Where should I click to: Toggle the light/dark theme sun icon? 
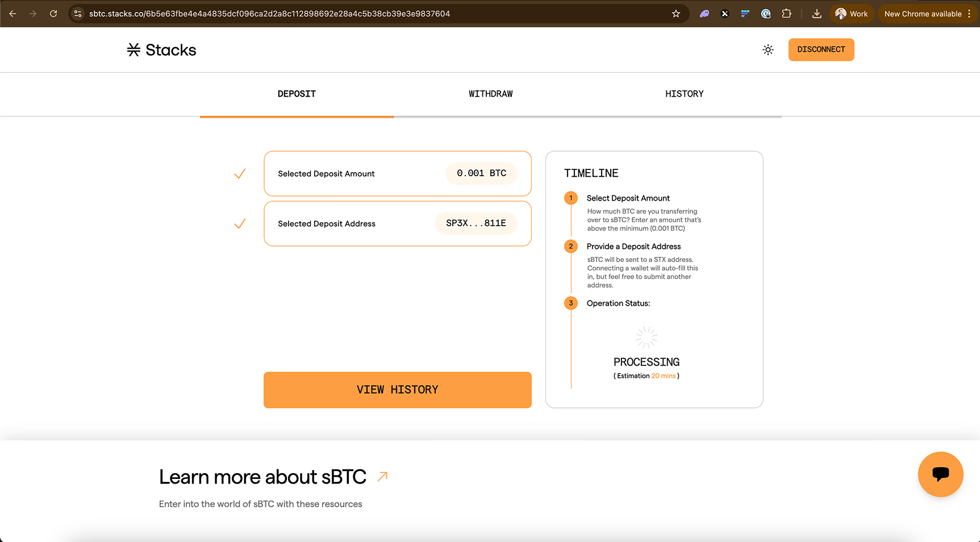[x=768, y=50]
